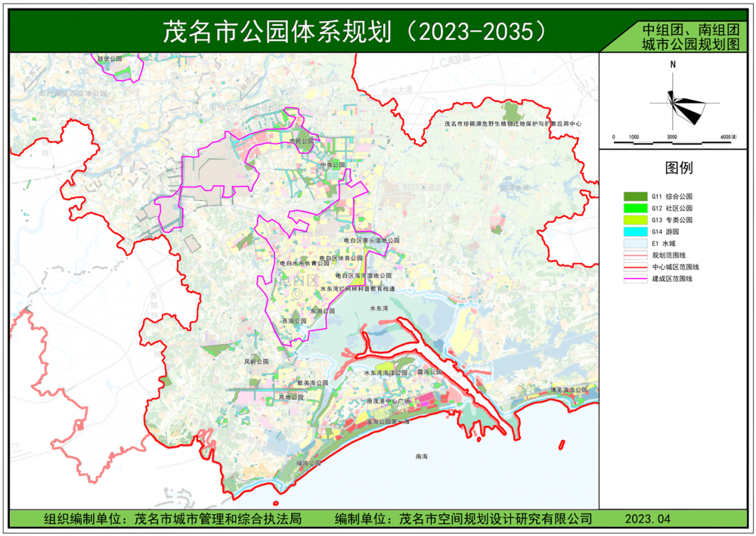Click the date 2023.04 in footer

pyautogui.click(x=648, y=519)
